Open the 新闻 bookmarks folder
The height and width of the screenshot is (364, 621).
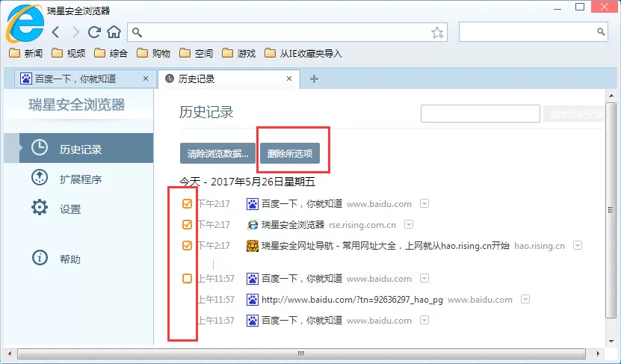click(26, 53)
